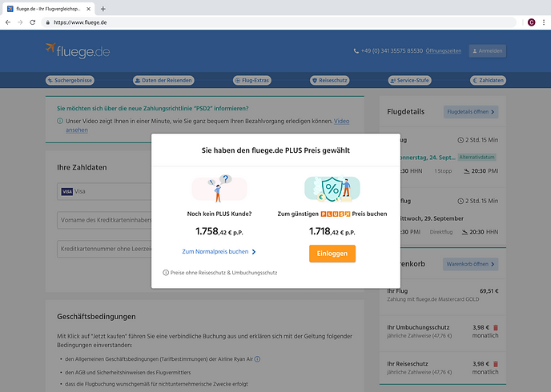Screen dimensions: 551x392
Task: Expand Flugdetails öffnen
Action: click(471, 112)
